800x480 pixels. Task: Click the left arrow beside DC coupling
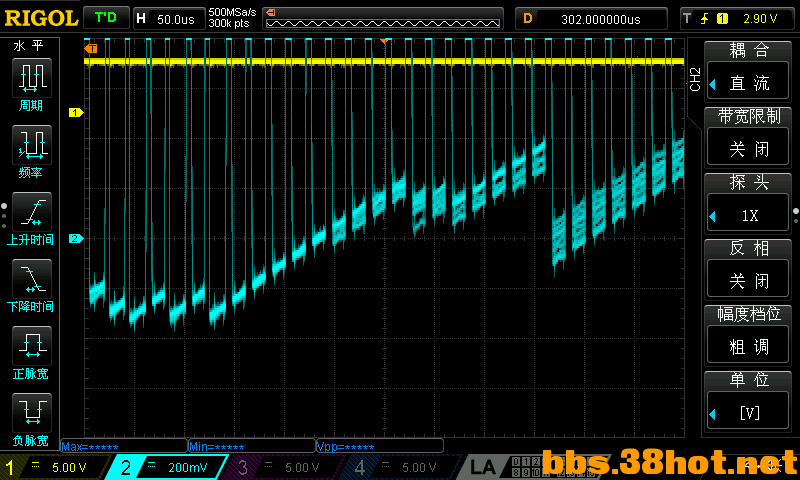click(713, 84)
